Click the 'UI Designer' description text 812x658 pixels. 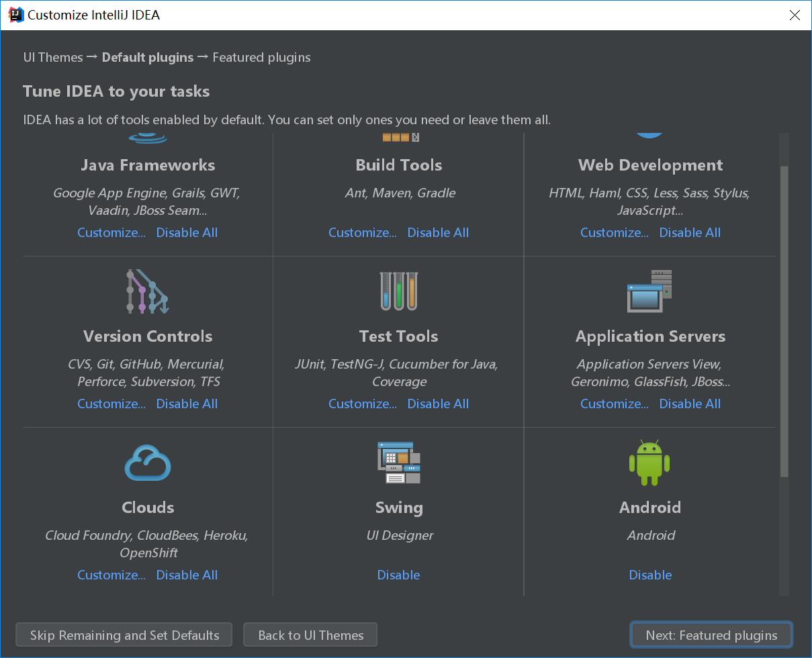[x=400, y=535]
